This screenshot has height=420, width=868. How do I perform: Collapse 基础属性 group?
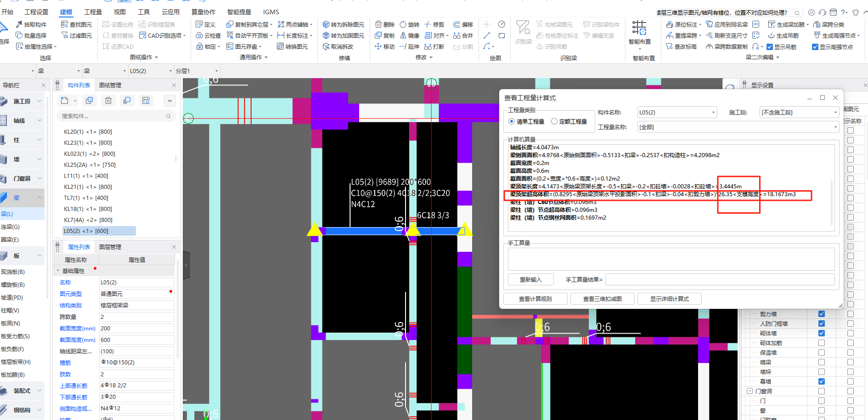pos(58,271)
